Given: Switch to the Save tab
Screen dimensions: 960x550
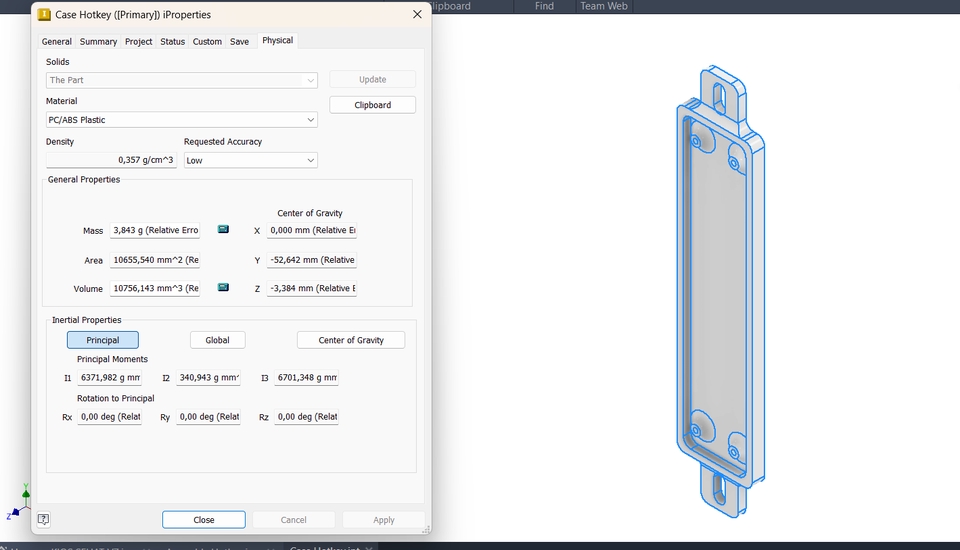Looking at the screenshot, I should coord(239,42).
